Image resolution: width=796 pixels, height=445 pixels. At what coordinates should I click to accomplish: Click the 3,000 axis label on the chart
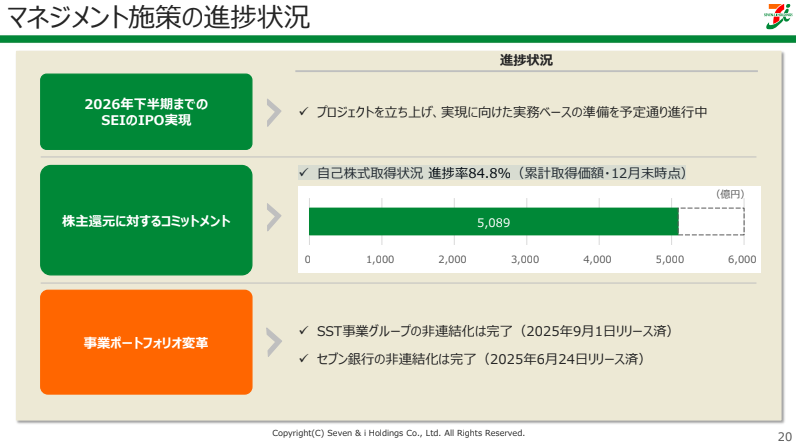[525, 259]
